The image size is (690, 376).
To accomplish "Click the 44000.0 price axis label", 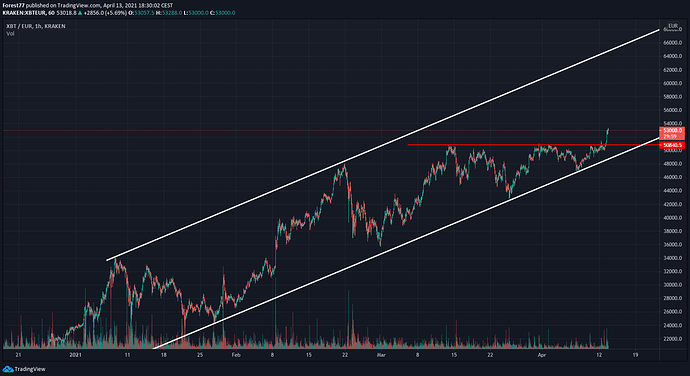I will coord(672,191).
